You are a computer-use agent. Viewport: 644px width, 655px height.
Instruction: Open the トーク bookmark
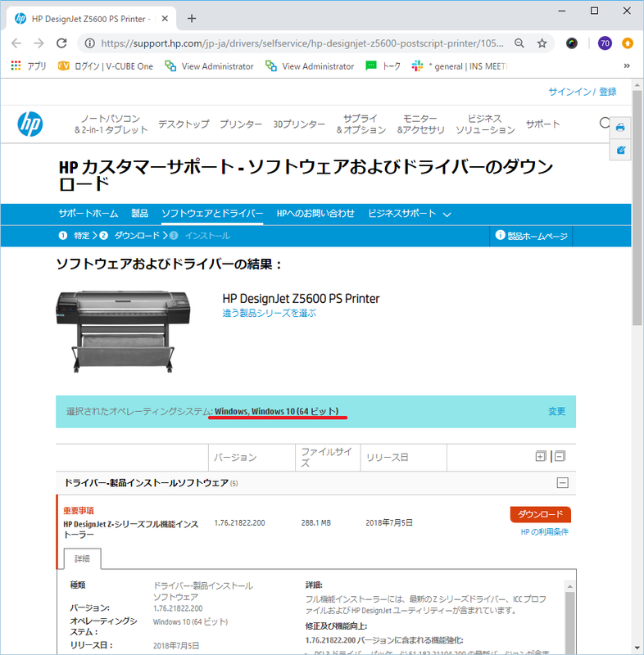tap(383, 66)
